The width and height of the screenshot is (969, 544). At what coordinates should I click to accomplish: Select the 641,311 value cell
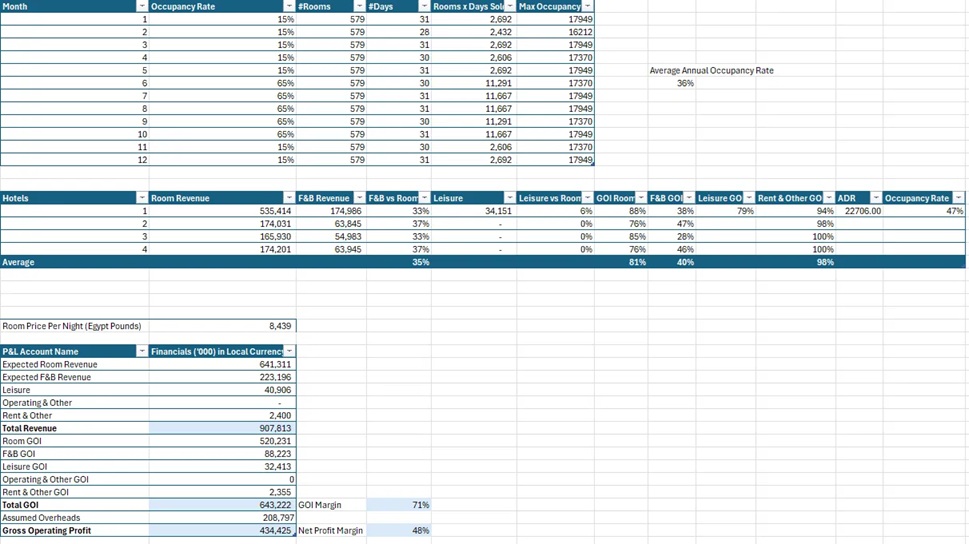tap(222, 364)
